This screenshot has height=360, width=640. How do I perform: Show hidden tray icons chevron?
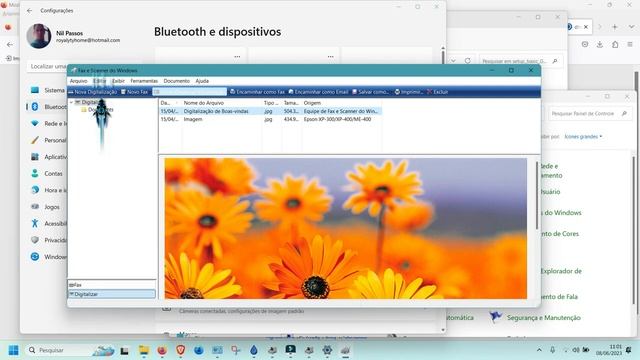539,350
